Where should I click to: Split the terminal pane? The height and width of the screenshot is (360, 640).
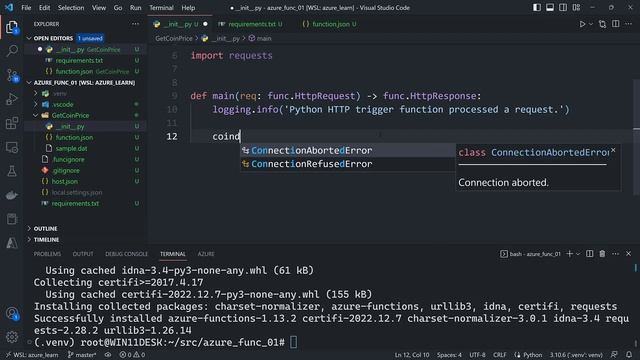589,254
